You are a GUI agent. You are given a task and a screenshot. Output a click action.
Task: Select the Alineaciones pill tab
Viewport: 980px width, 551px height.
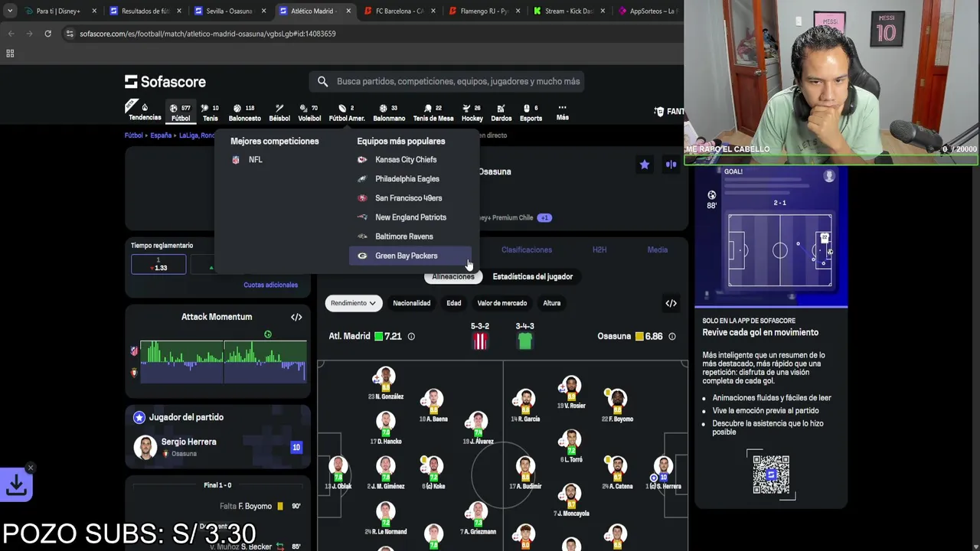[x=452, y=276]
